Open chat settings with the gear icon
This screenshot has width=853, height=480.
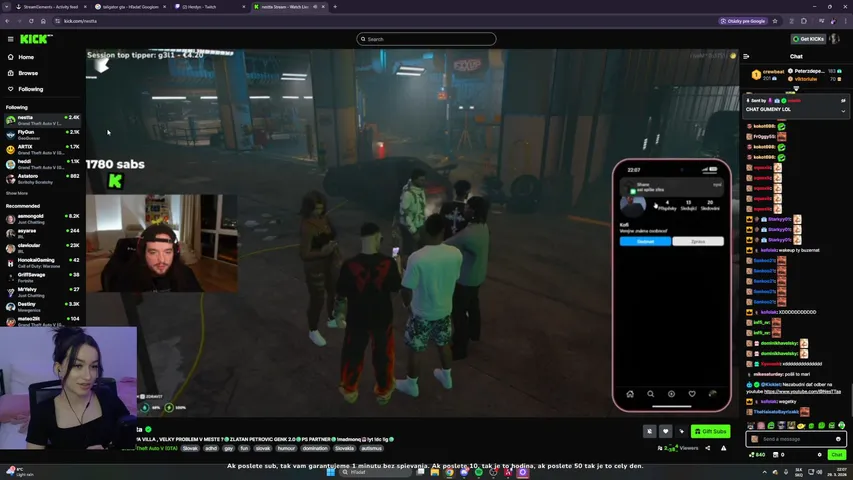[820, 455]
